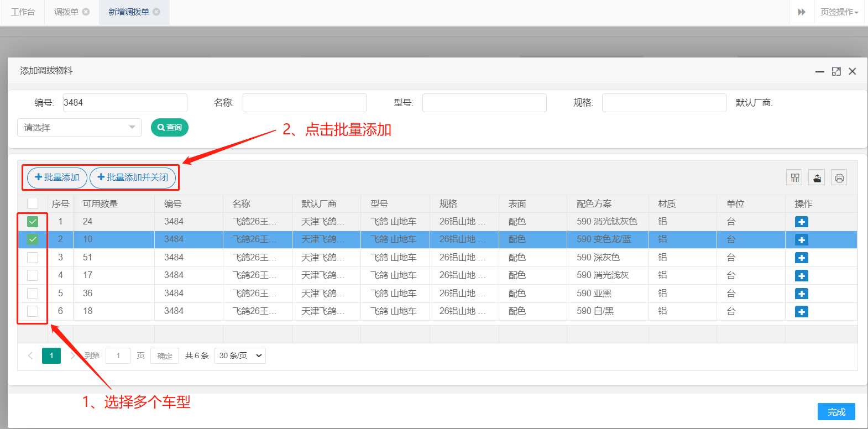The height and width of the screenshot is (429, 868).
Task: Add row 1 using its plus icon
Action: coord(801,222)
